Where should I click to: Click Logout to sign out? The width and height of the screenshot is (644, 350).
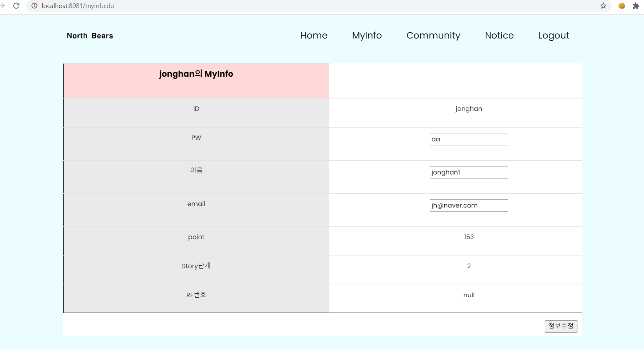click(x=553, y=35)
